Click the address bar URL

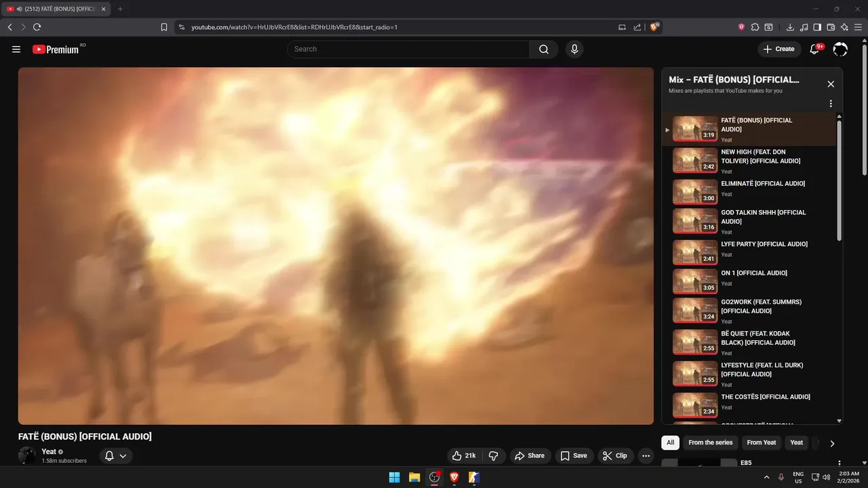294,27
